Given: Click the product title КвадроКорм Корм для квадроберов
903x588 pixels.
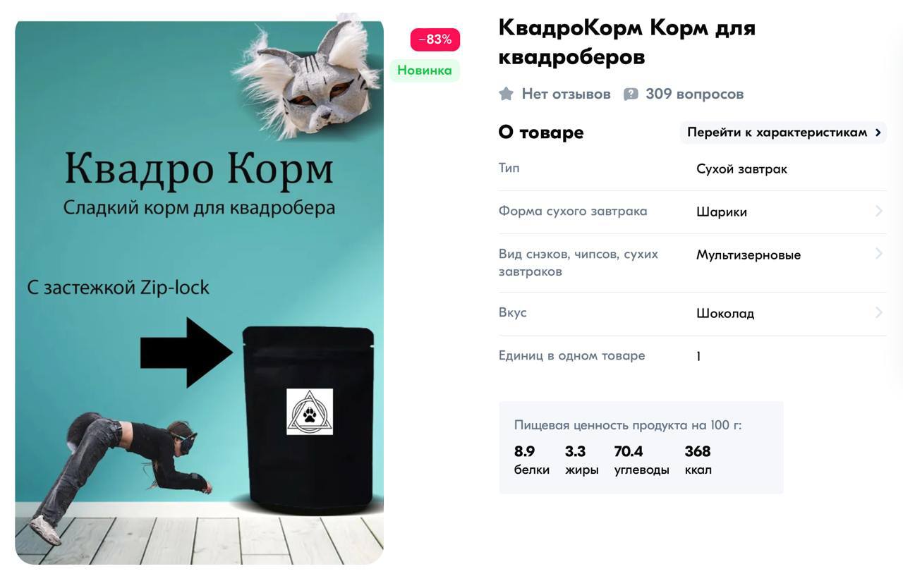Looking at the screenshot, I should [626, 42].
